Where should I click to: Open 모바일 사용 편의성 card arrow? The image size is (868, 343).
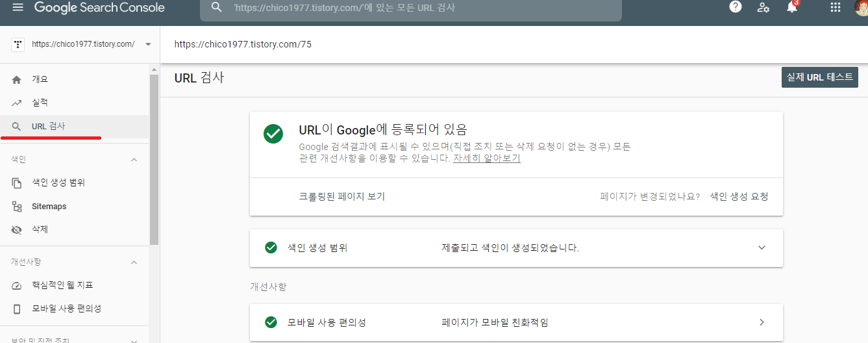click(762, 322)
